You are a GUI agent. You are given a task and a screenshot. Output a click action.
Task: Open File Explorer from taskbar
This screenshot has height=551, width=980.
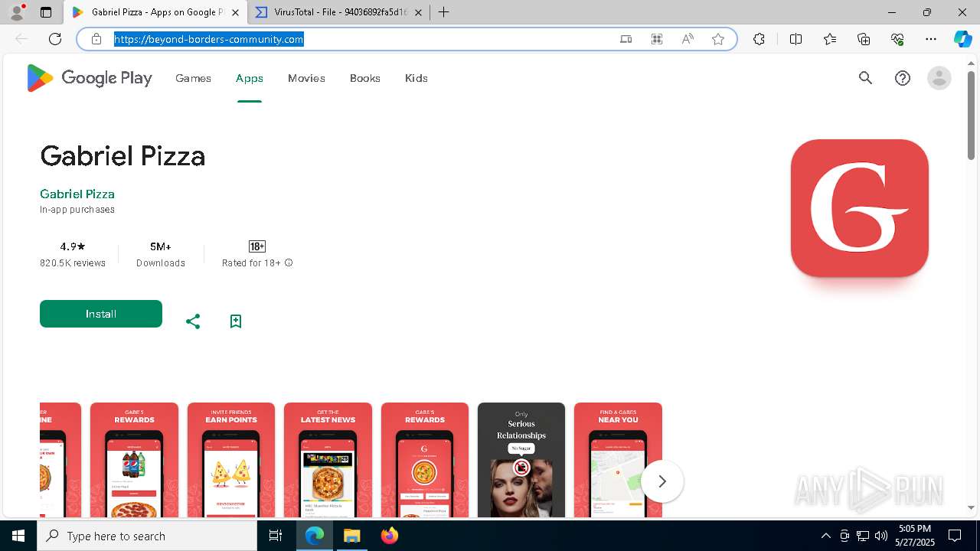[x=351, y=536]
